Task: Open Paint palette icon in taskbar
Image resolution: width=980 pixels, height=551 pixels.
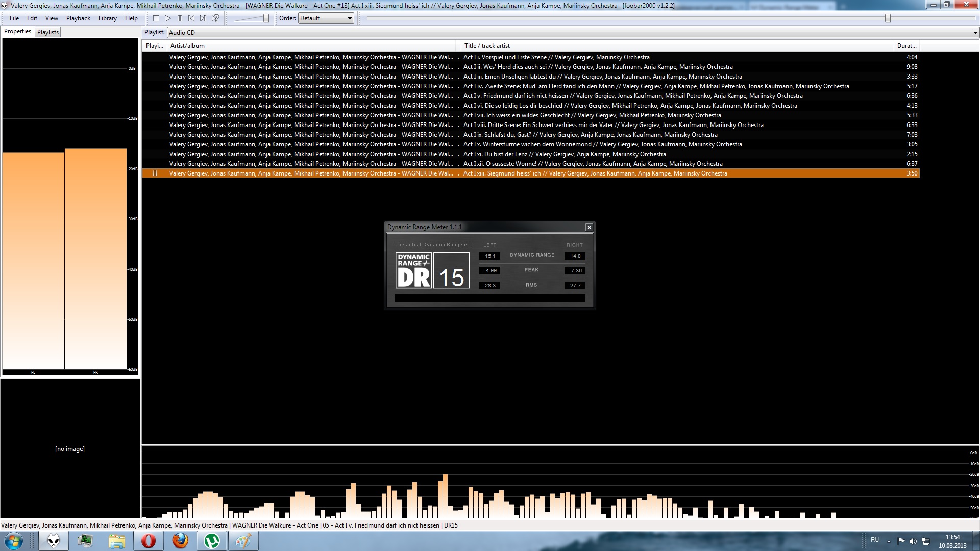Action: pos(243,541)
